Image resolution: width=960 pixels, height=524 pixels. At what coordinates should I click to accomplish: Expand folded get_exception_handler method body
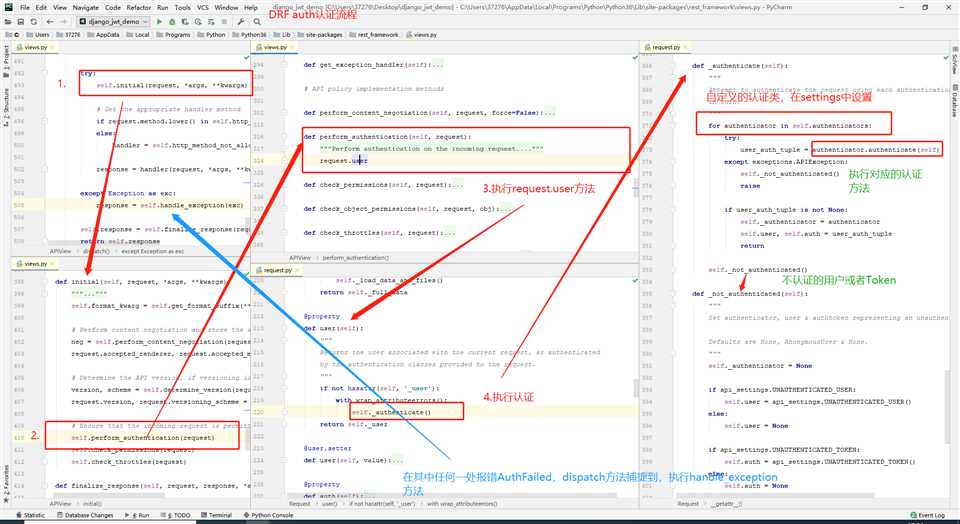437,64
